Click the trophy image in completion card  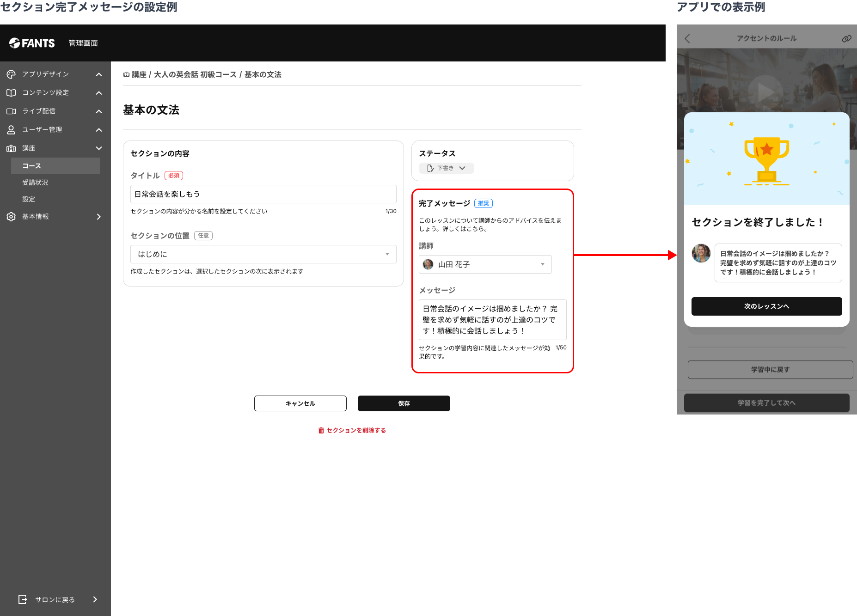coord(766,161)
